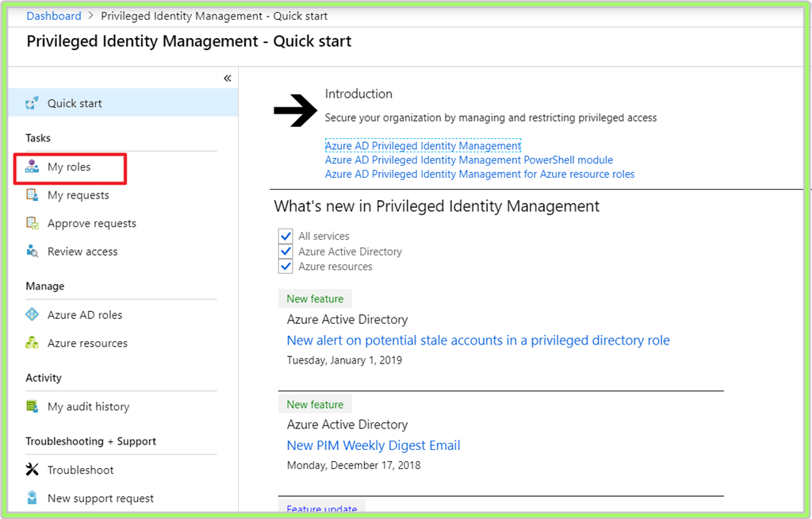
Task: Uncheck the Azure resources filter checkbox
Action: [285, 267]
